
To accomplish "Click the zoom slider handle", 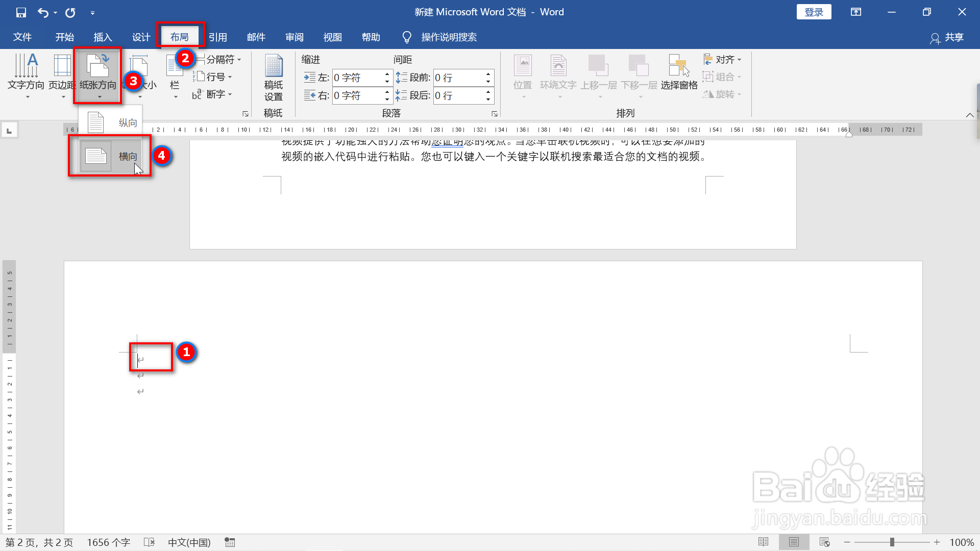I will (x=892, y=542).
